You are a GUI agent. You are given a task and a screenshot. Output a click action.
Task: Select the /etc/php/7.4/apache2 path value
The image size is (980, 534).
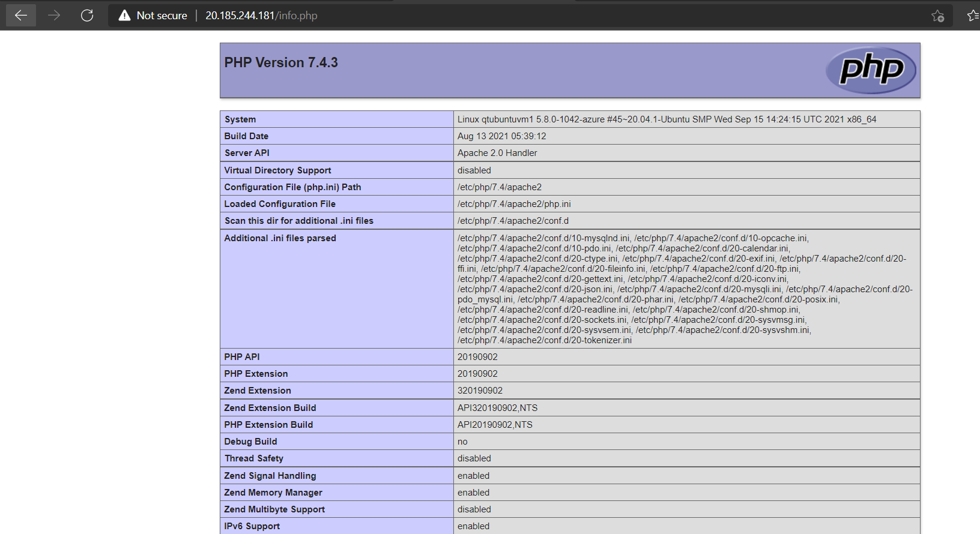[500, 187]
